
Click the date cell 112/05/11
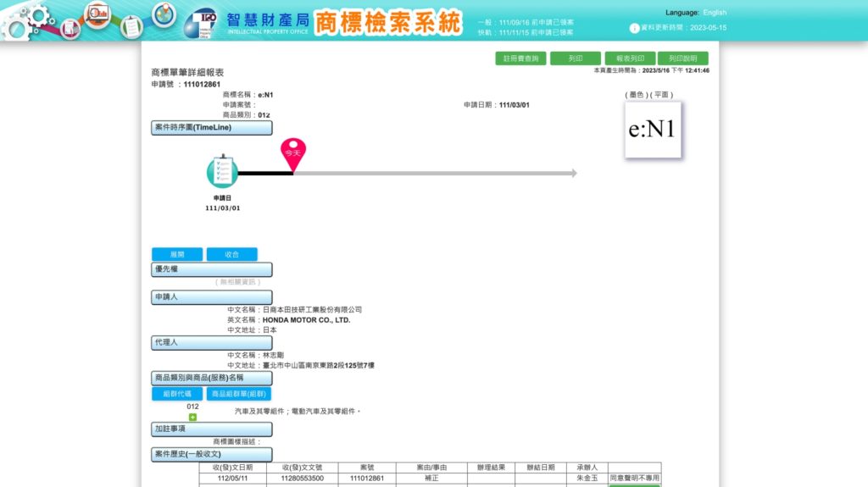(232, 479)
